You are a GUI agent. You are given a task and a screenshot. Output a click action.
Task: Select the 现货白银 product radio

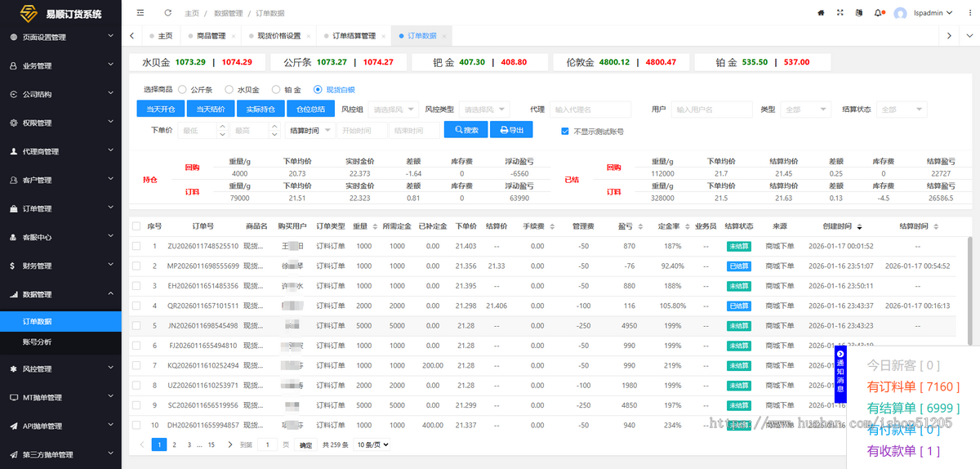[318, 89]
